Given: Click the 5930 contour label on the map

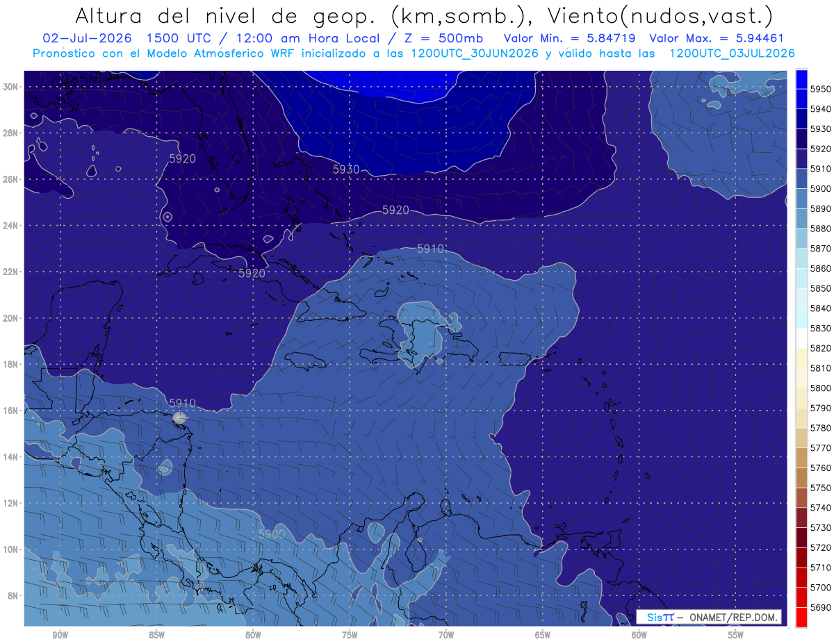Looking at the screenshot, I should point(346,170).
